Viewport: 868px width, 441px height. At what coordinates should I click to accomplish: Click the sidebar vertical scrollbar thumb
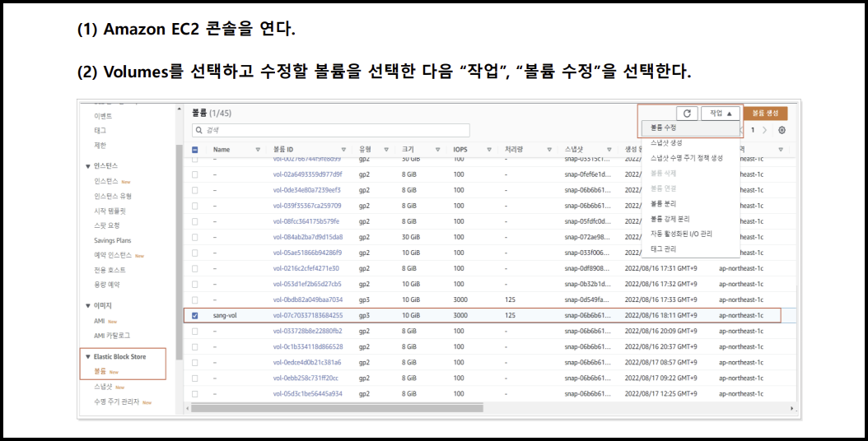click(x=179, y=252)
